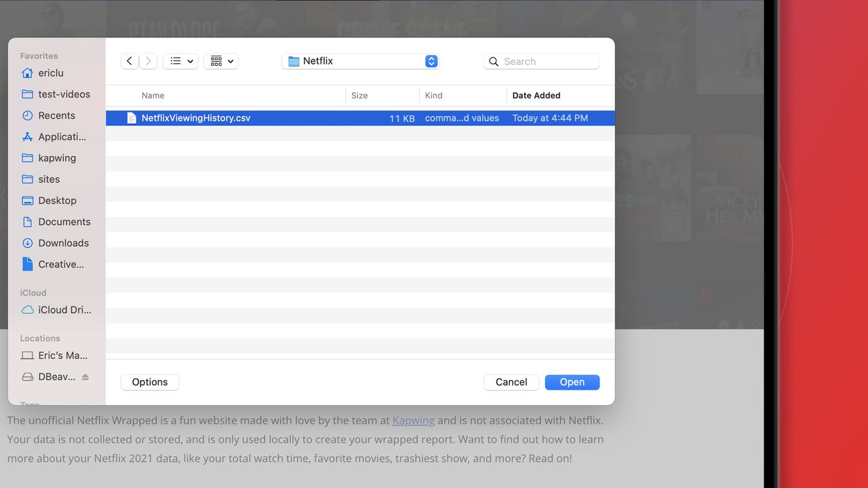Go to Desktop in the sidebar
This screenshot has height=488, width=868.
[x=56, y=201]
